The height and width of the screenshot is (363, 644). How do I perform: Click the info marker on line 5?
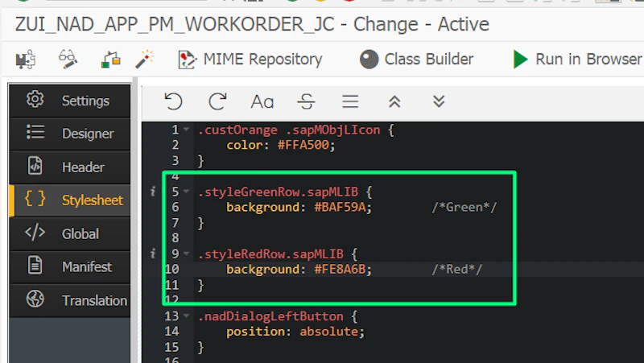click(153, 192)
